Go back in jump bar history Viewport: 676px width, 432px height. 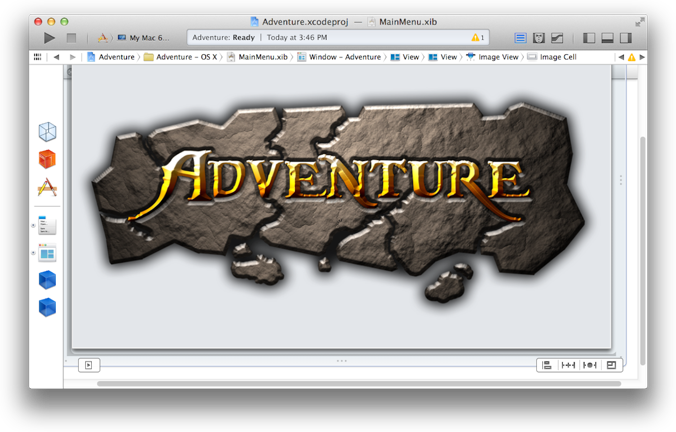click(56, 57)
